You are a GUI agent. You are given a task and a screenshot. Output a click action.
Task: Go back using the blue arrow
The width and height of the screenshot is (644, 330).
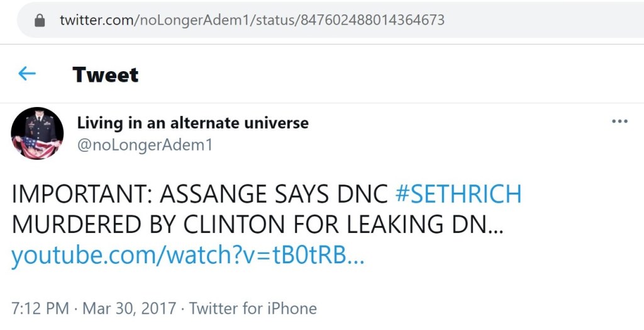tap(27, 74)
